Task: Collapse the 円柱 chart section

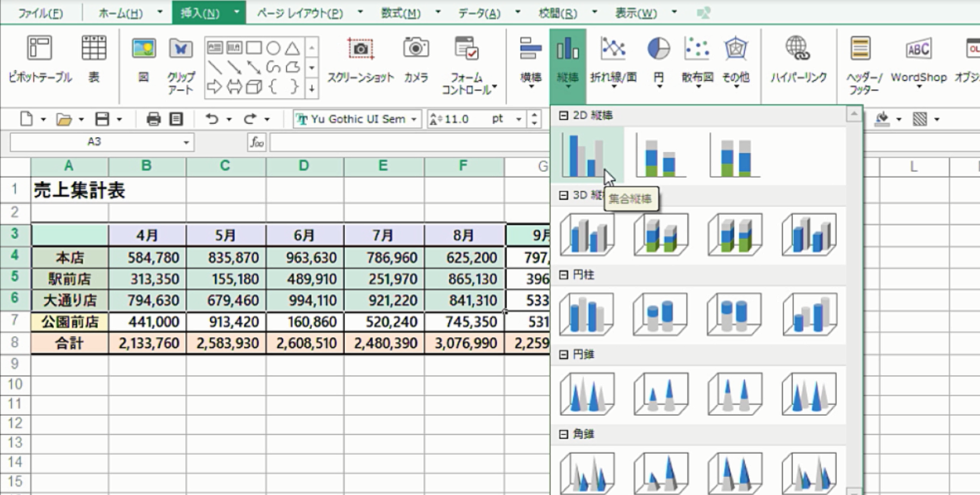Action: [x=564, y=275]
